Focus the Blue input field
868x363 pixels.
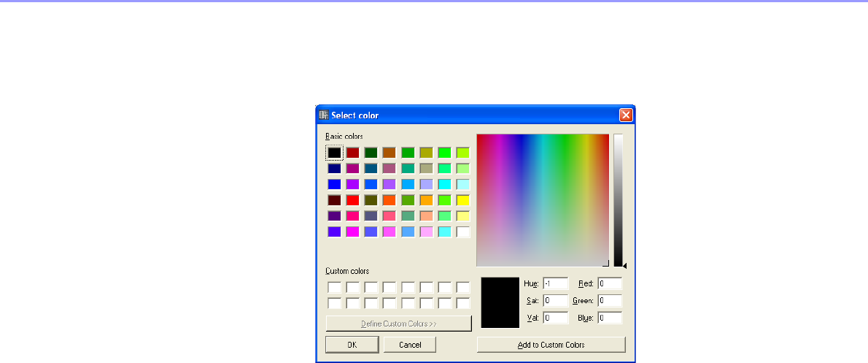(610, 318)
